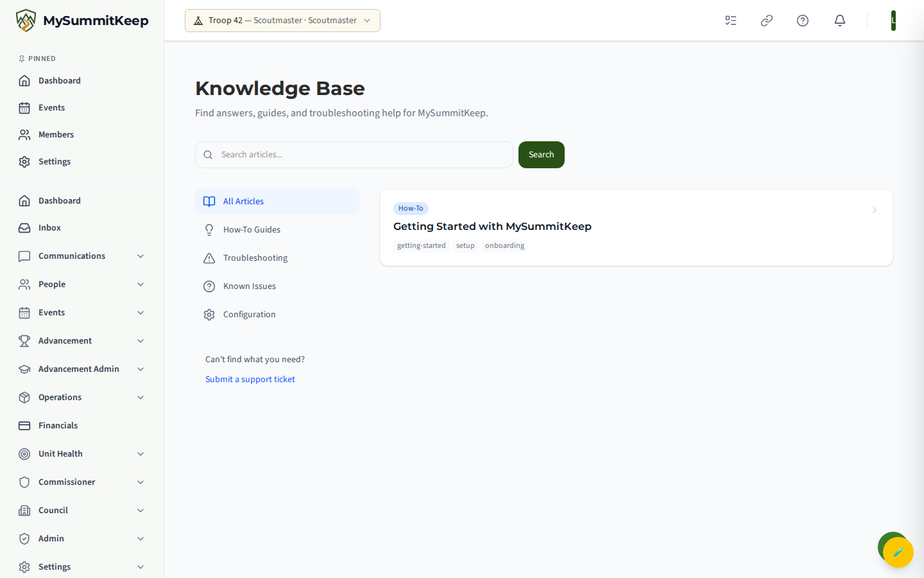Click the link chain icon in header
924x578 pixels.
[767, 21]
